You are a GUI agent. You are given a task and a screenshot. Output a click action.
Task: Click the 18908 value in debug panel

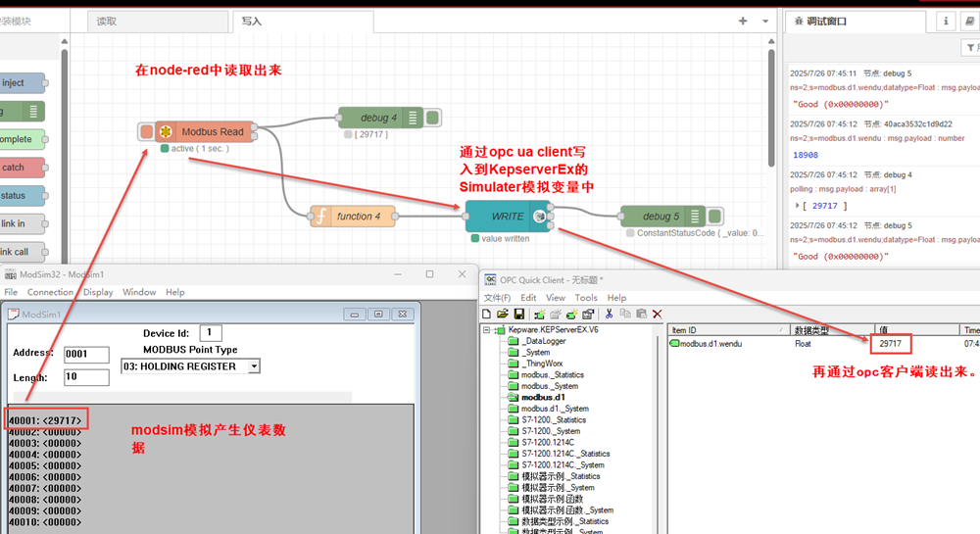click(805, 155)
